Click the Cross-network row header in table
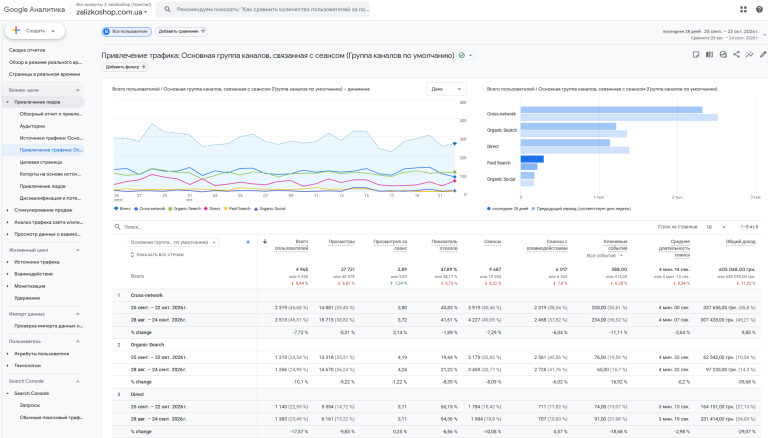The width and height of the screenshot is (768, 438). pos(146,295)
